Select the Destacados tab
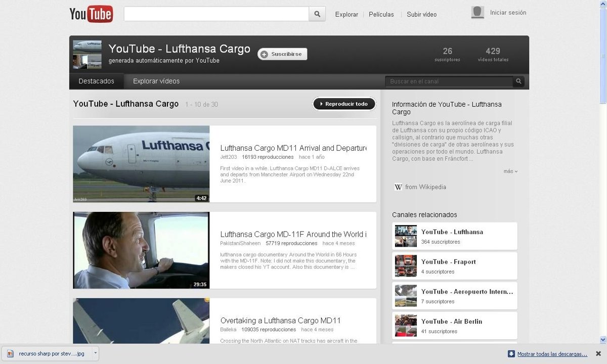This screenshot has width=607, height=364. pyautogui.click(x=96, y=81)
